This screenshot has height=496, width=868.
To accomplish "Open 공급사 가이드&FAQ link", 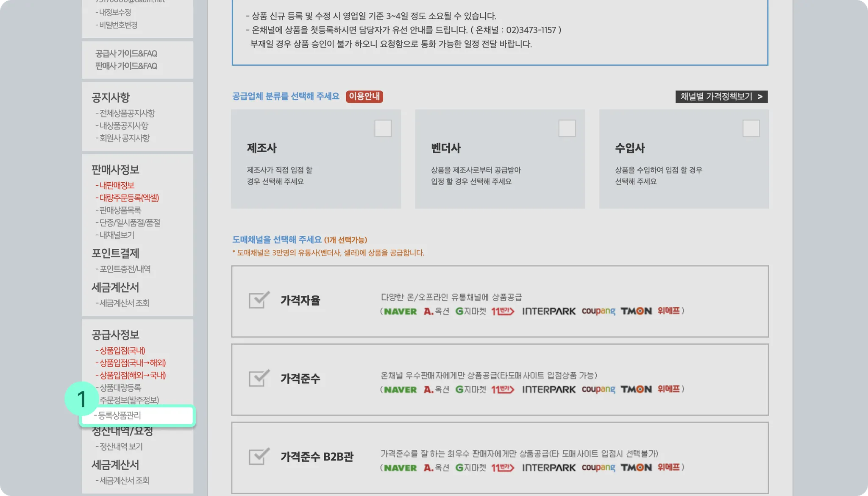I will [x=126, y=53].
